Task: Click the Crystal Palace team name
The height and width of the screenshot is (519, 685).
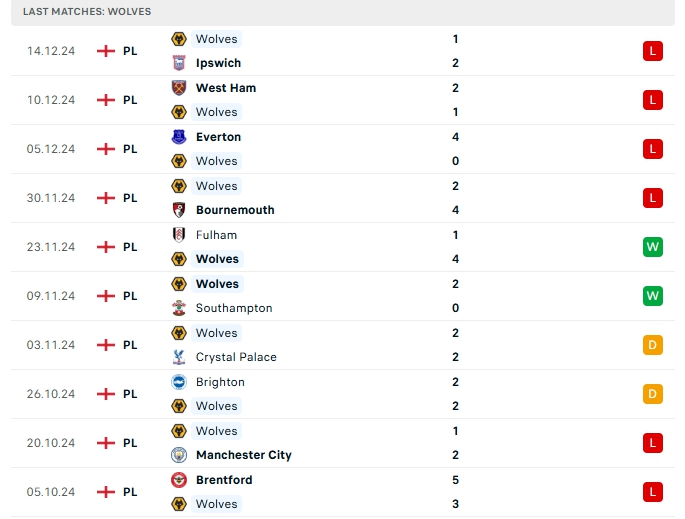Action: tap(236, 357)
